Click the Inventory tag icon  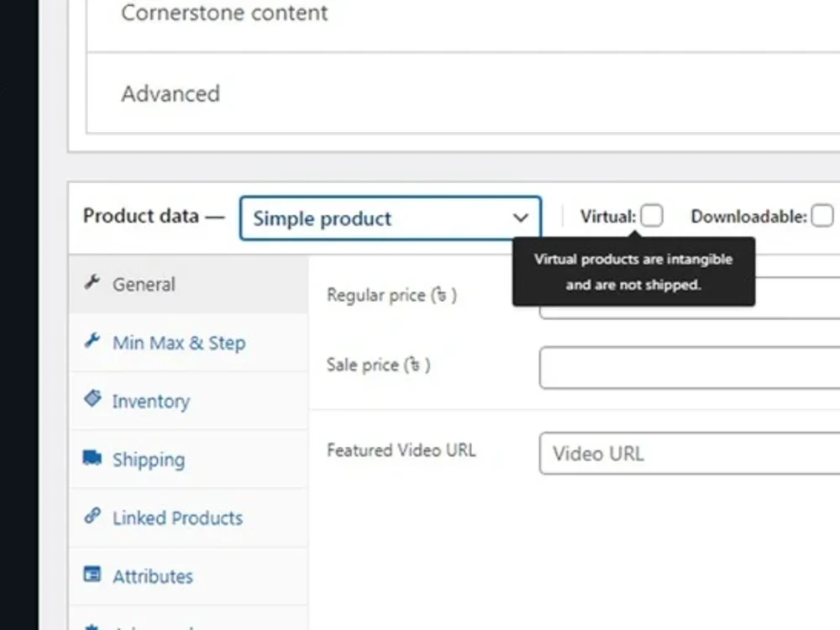pyautogui.click(x=92, y=399)
